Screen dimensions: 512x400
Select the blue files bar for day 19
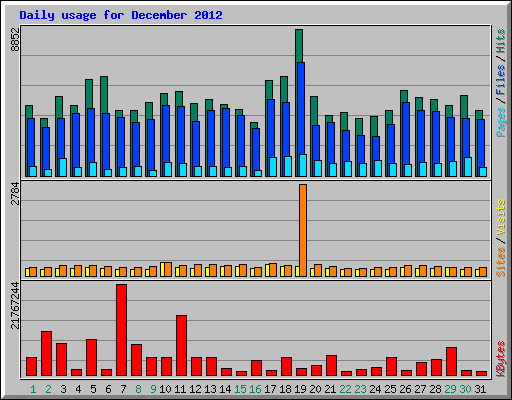(301, 108)
